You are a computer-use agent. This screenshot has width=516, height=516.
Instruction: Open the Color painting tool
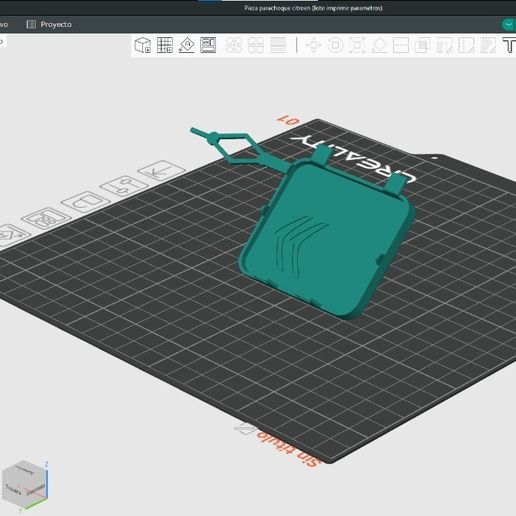pyautogui.click(x=488, y=45)
